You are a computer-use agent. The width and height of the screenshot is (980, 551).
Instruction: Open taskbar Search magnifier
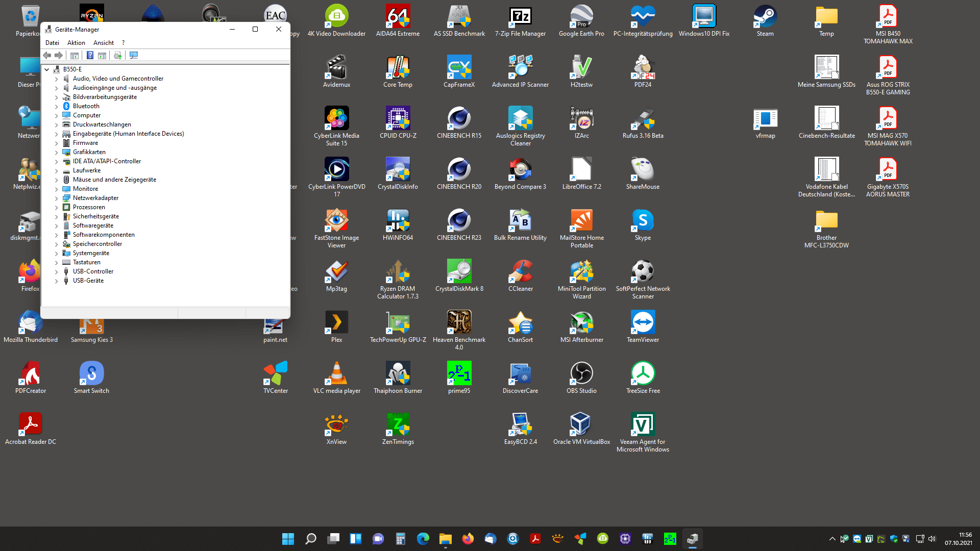tap(310, 539)
